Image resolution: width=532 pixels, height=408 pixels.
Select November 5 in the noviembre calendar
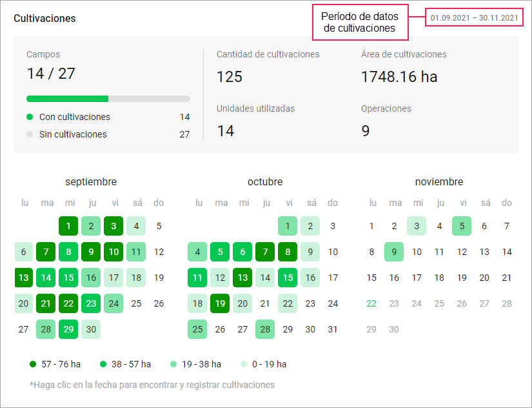(x=462, y=227)
